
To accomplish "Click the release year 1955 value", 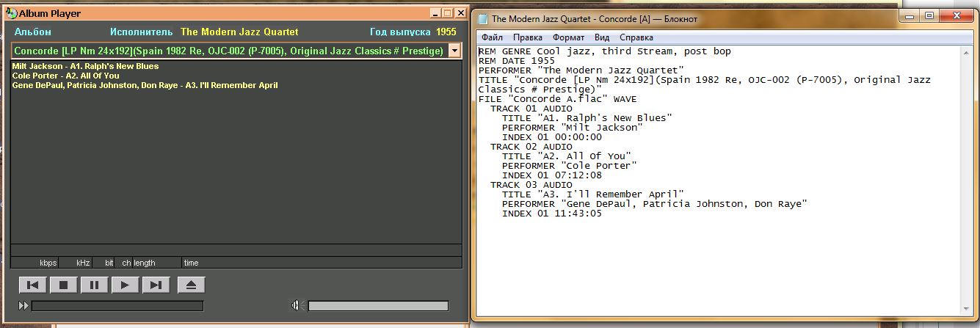I will tap(446, 32).
